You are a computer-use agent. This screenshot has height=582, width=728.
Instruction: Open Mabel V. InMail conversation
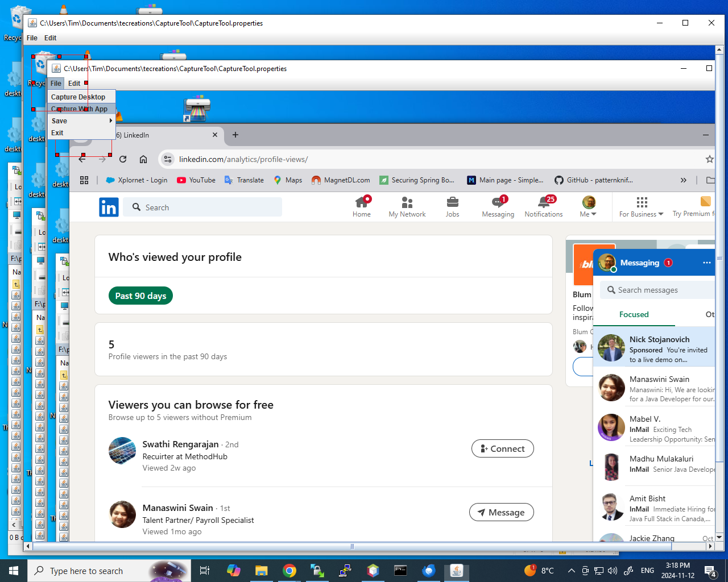click(654, 428)
